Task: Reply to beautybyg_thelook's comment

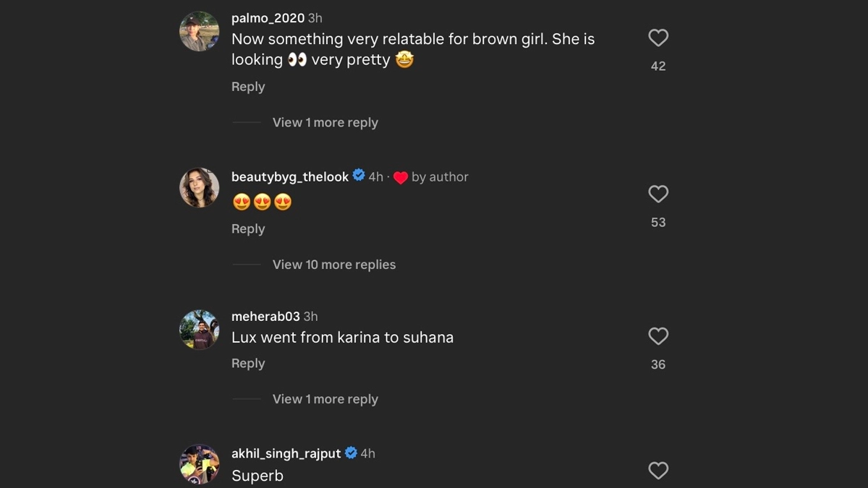Action: 248,229
